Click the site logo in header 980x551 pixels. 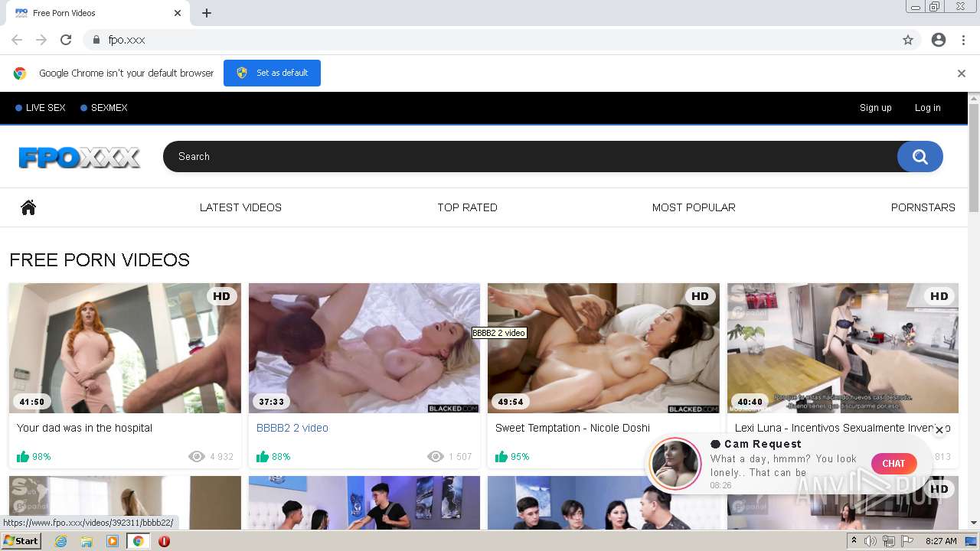80,158
